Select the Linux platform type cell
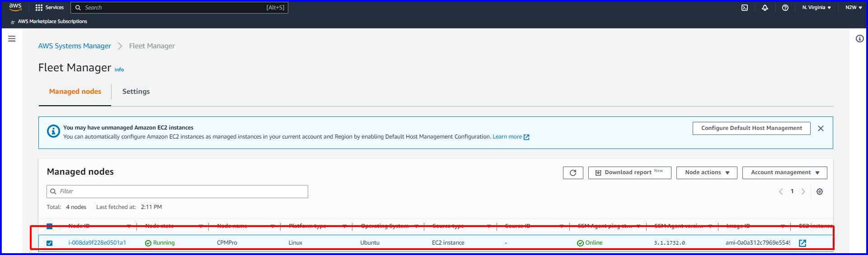This screenshot has height=255, width=868. (x=296, y=243)
